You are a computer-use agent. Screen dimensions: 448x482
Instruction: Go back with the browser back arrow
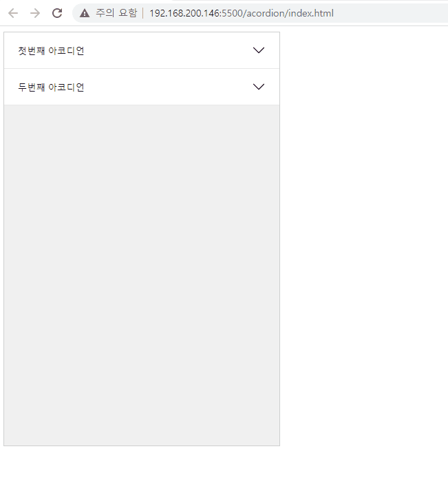(x=13, y=13)
